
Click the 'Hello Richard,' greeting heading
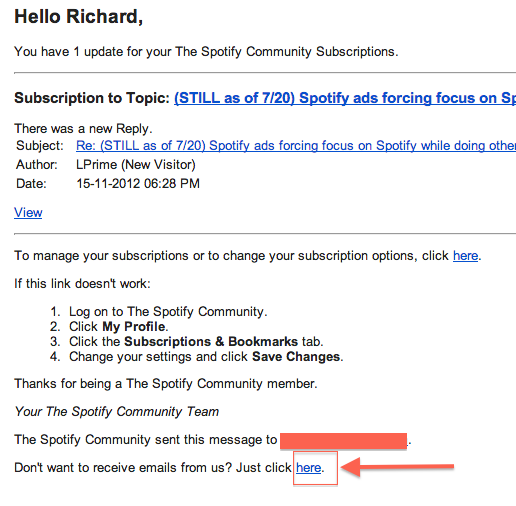pos(79,16)
